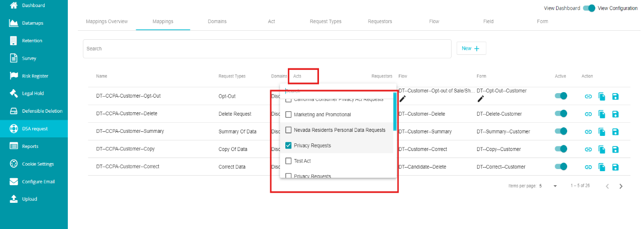This screenshot has width=644, height=229.
Task: Edit form DT--Opt-Out--Customer pencil icon
Action: point(481,99)
